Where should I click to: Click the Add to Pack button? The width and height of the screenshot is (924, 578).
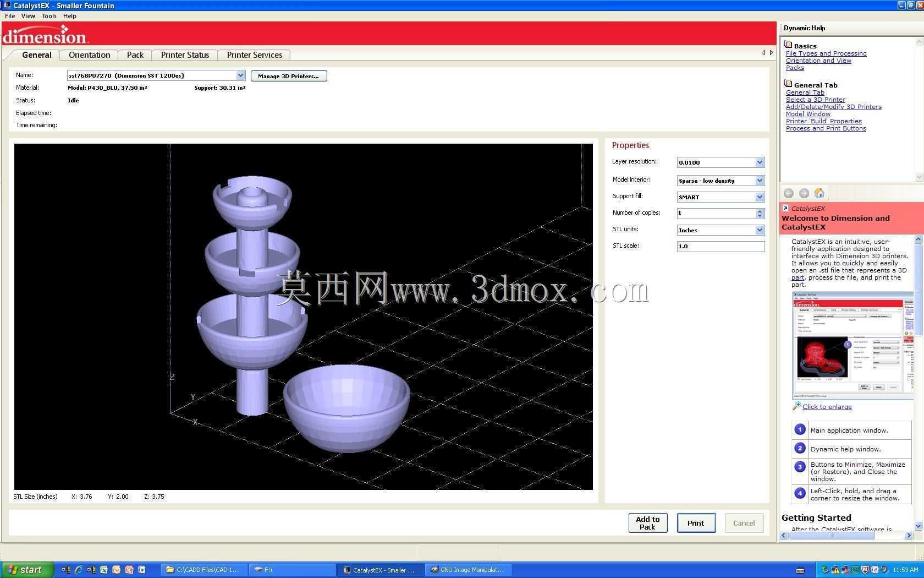pyautogui.click(x=648, y=523)
